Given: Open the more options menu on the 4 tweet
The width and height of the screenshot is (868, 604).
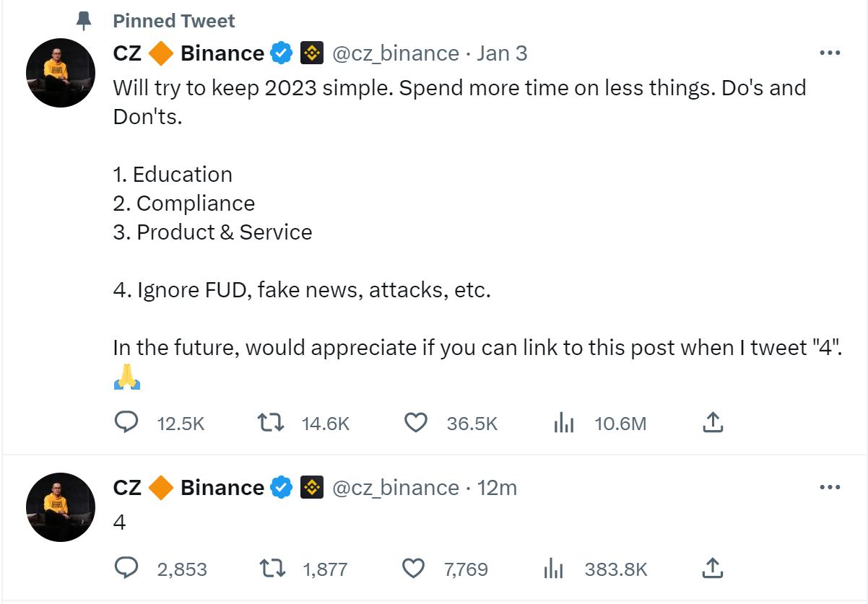Looking at the screenshot, I should click(830, 487).
